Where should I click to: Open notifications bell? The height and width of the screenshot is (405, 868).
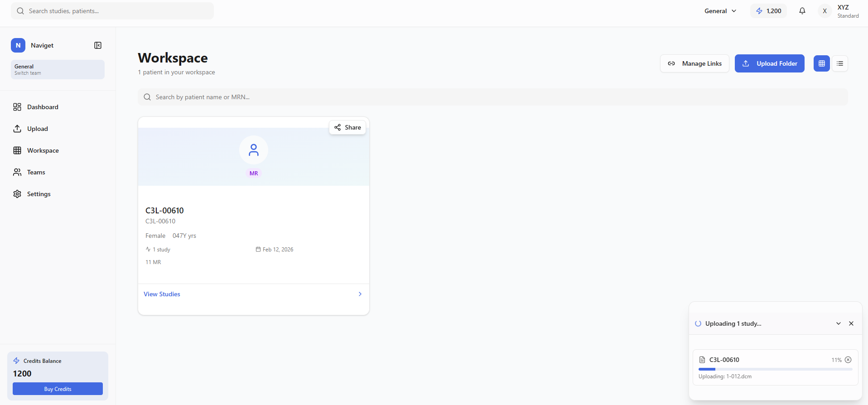pos(802,11)
